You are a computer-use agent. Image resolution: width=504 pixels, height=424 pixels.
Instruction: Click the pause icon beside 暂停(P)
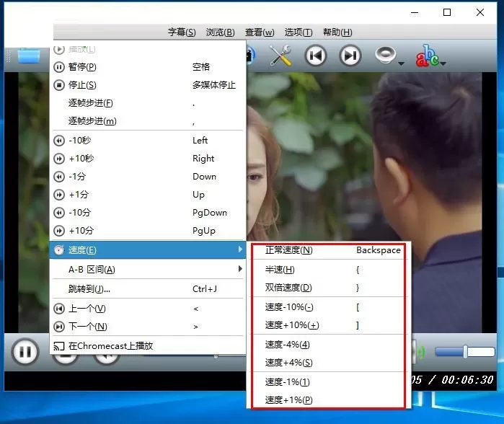(x=59, y=67)
